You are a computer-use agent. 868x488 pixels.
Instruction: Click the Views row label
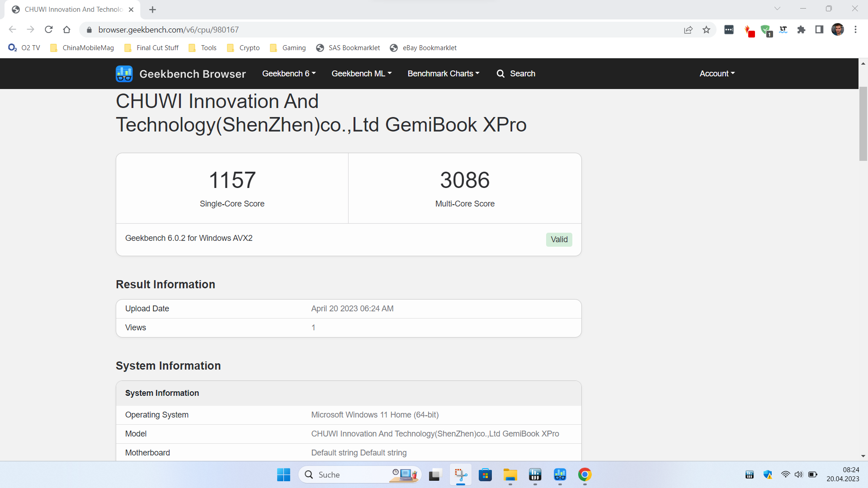(x=136, y=328)
